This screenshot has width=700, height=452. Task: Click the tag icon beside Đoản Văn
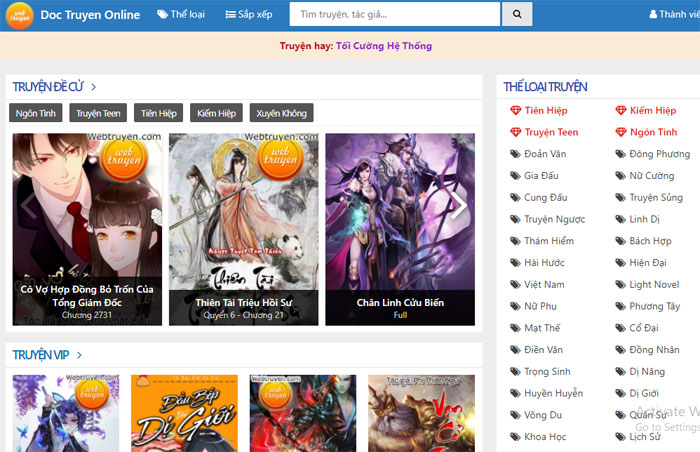pos(515,154)
